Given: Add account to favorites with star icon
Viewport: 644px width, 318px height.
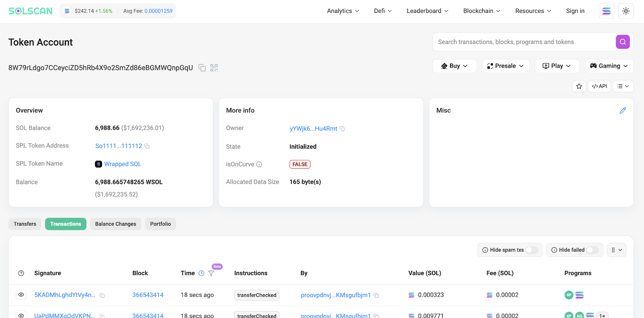Looking at the screenshot, I should 579,86.
